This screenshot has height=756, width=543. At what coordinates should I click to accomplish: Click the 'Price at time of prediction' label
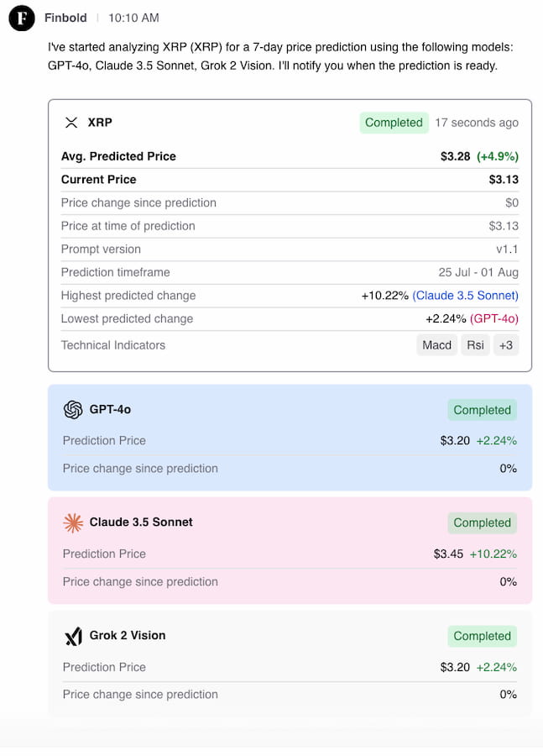point(128,226)
